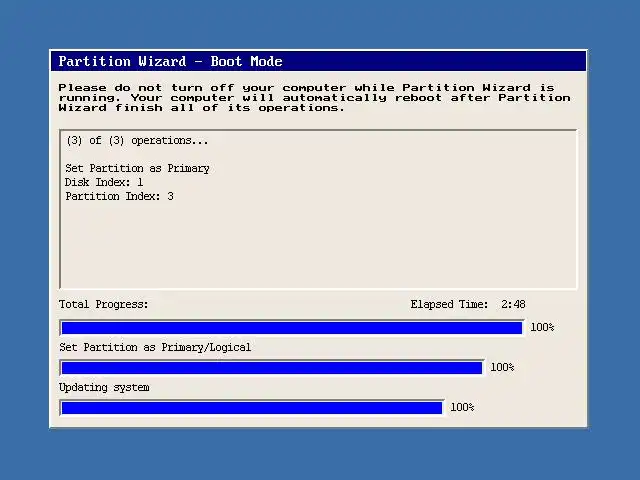Click the 'Elapsed Time:' label
640x480 pixels.
tap(449, 304)
